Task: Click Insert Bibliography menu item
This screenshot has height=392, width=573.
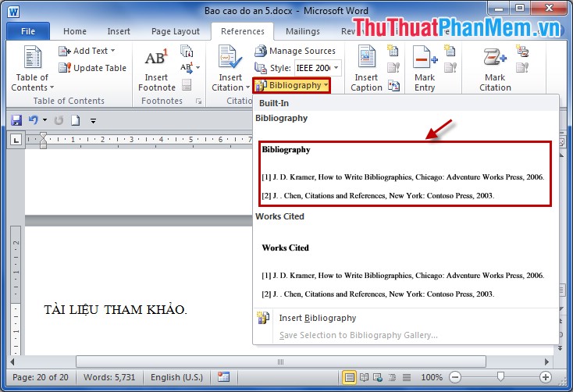Action: coord(318,318)
